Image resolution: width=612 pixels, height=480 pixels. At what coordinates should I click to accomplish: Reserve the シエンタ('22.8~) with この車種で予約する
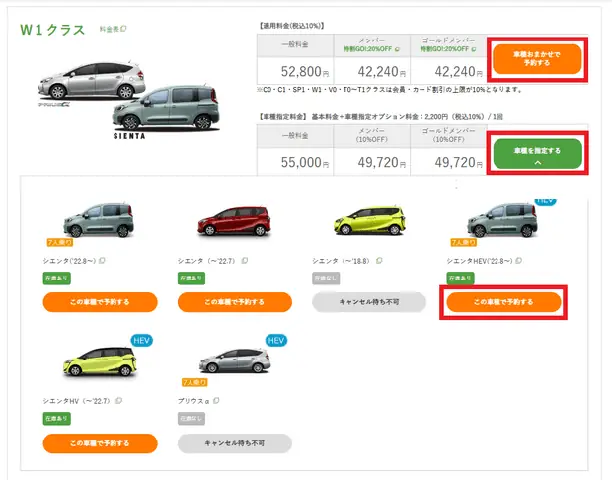[100, 302]
